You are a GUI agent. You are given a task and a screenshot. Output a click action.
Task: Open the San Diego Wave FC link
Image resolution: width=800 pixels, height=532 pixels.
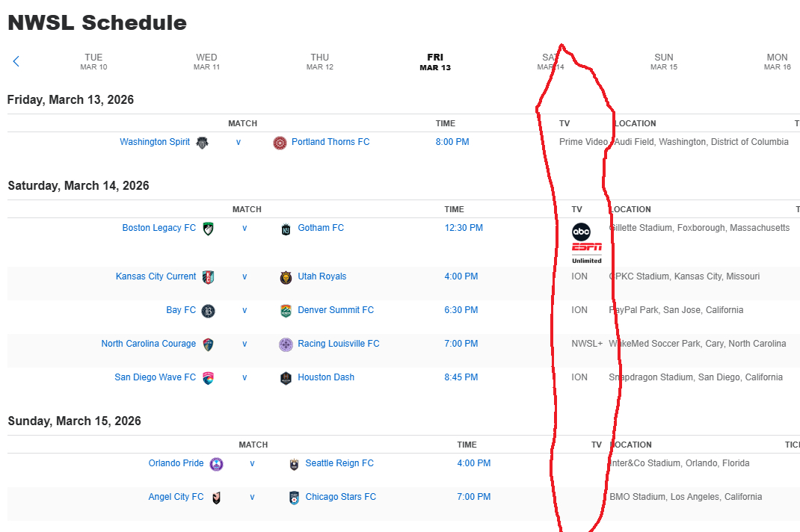[155, 377]
